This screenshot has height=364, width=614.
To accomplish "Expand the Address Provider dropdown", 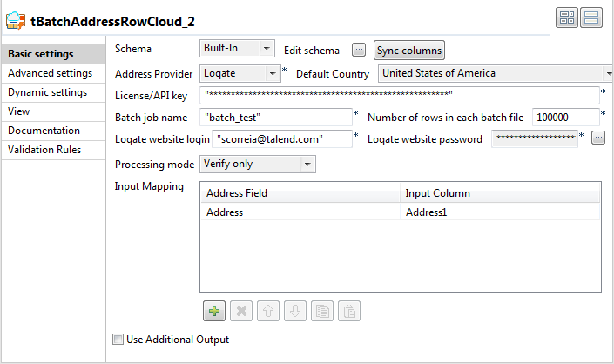I will (x=240, y=74).
